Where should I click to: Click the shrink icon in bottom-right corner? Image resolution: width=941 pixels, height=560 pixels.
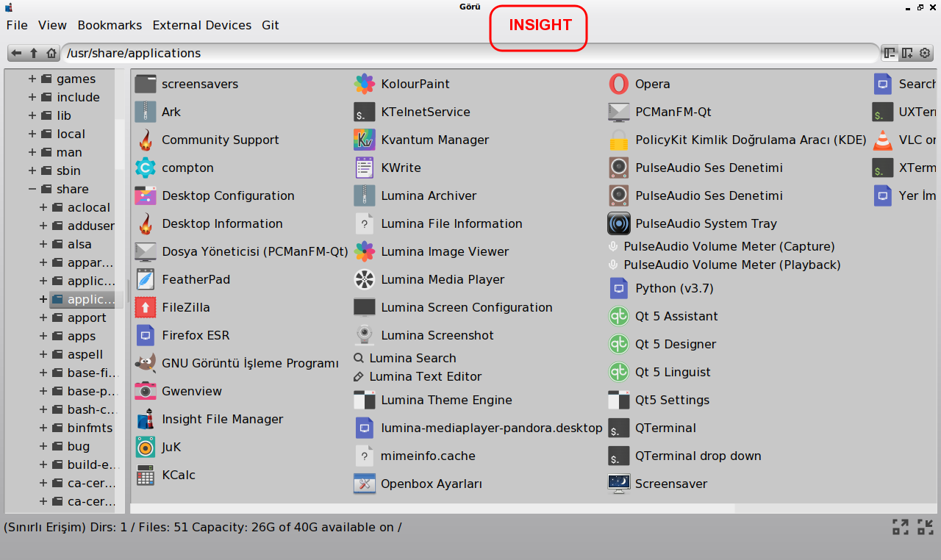tap(926, 527)
